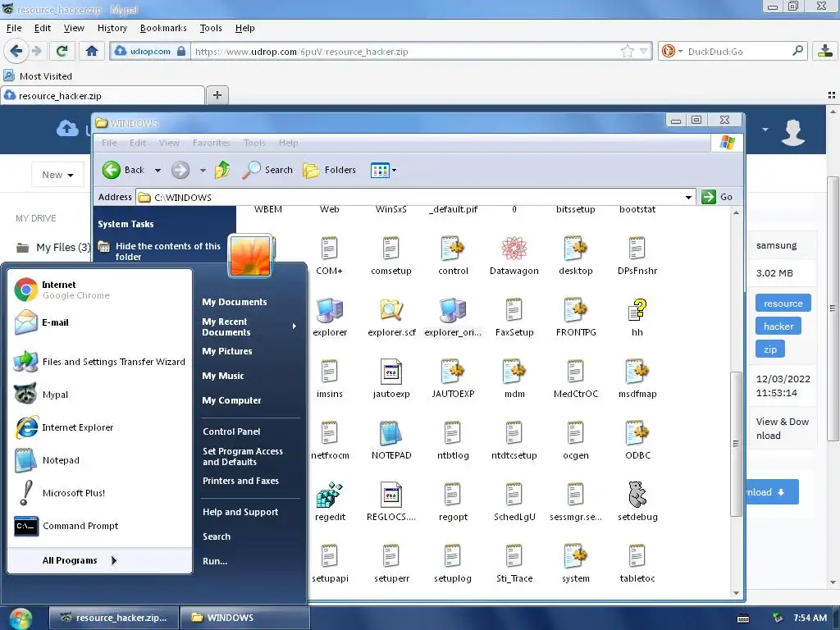Click the Mypal home button

click(x=92, y=51)
